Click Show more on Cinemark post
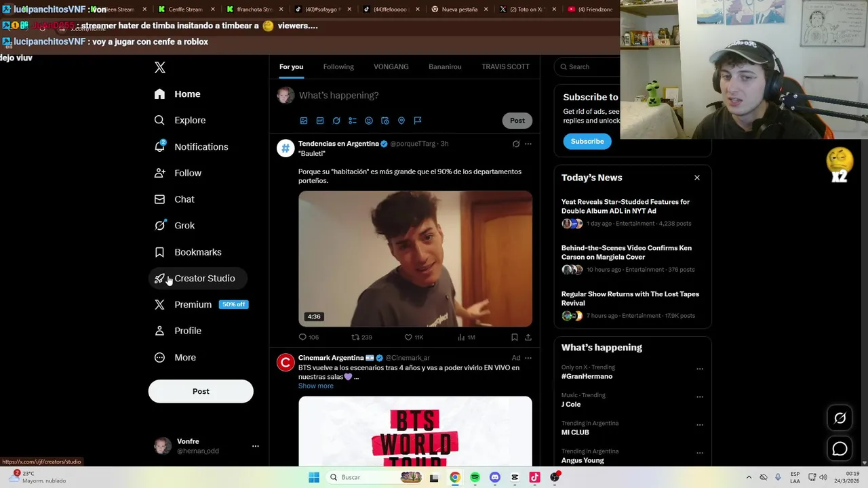Image resolution: width=868 pixels, height=488 pixels. tap(316, 386)
